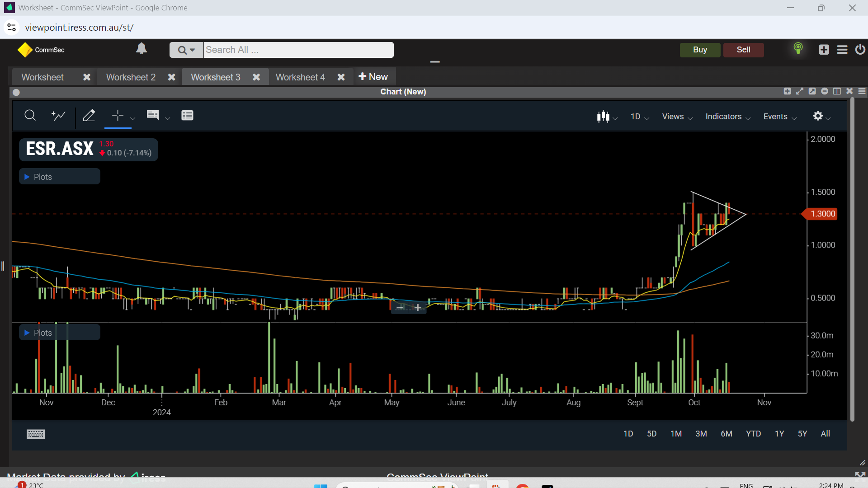Click the chart panel split columns icon
868x488 pixels.
click(x=837, y=91)
